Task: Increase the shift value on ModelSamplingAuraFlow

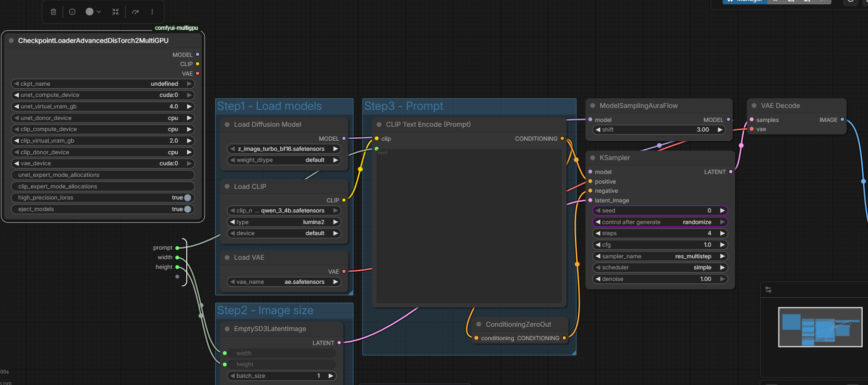Action: pyautogui.click(x=720, y=130)
